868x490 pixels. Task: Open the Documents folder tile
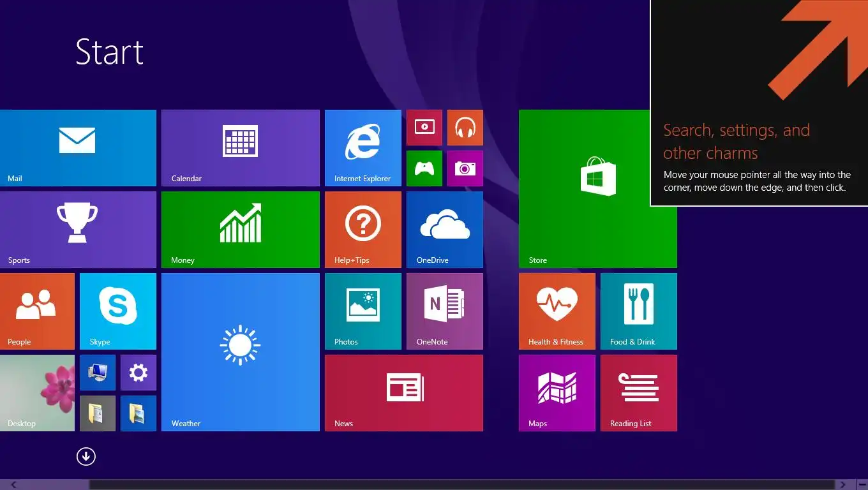pos(98,413)
